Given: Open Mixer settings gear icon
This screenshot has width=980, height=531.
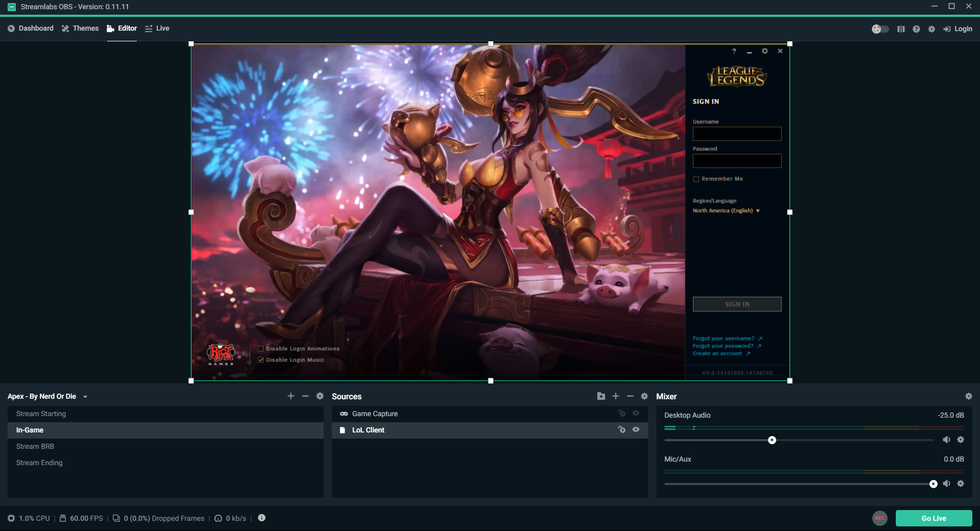Looking at the screenshot, I should pos(969,396).
